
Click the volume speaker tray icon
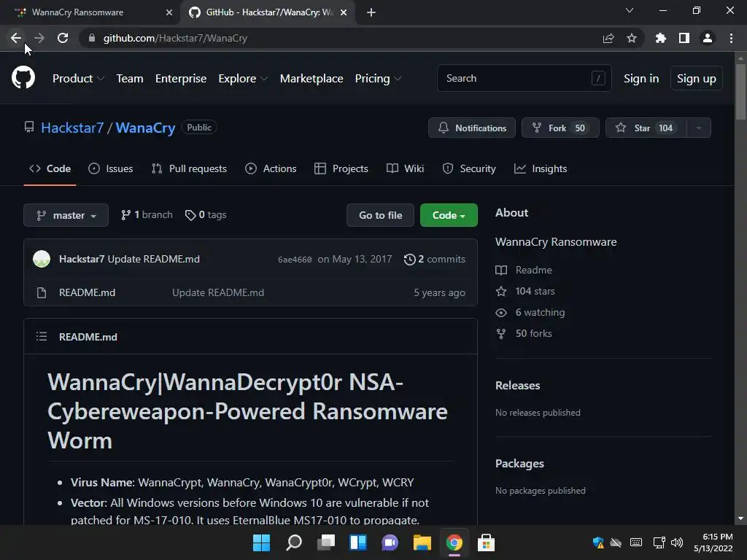677,542
